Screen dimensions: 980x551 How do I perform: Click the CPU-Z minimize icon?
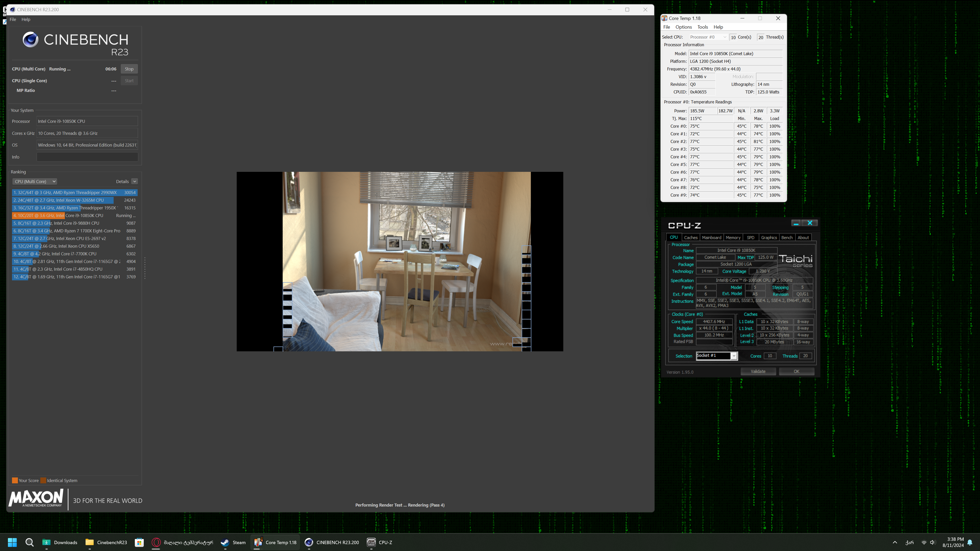(x=795, y=223)
